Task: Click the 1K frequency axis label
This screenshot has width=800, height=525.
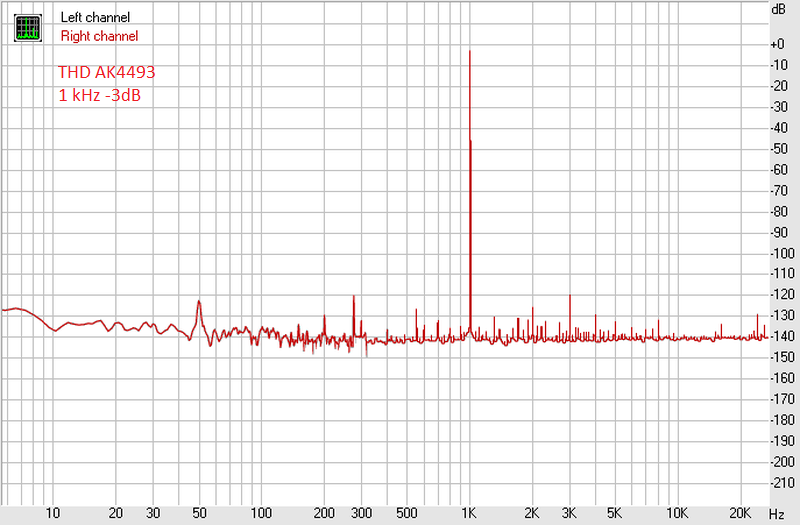Action: pyautogui.click(x=469, y=513)
